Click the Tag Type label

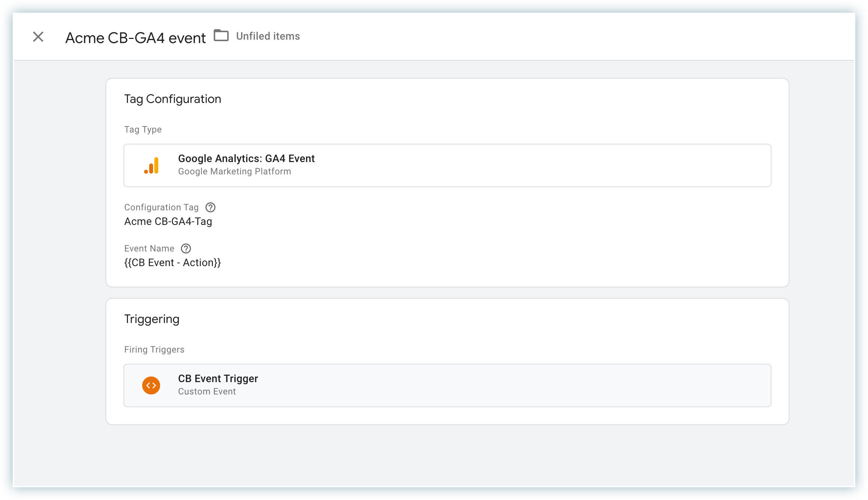click(143, 129)
